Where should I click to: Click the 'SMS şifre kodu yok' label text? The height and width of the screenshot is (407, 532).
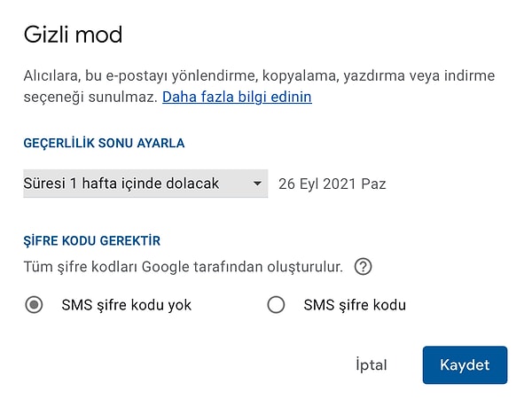[x=127, y=305]
